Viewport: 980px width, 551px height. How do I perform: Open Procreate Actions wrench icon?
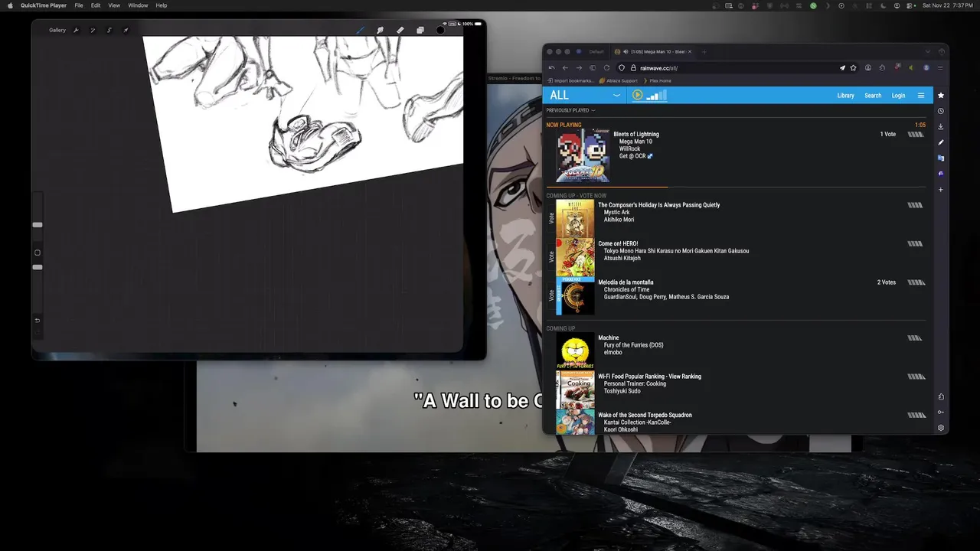point(76,31)
